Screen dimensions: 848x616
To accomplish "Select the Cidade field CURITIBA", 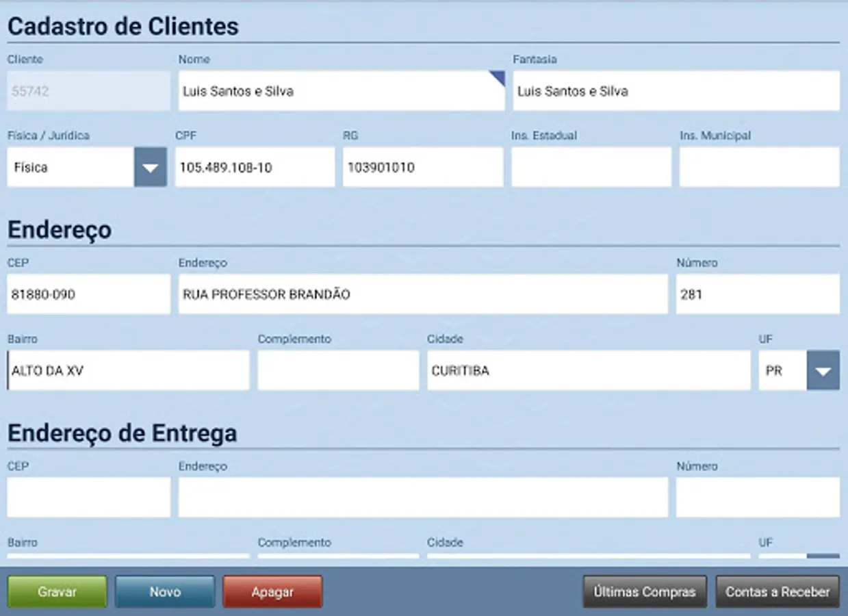I will click(x=589, y=371).
